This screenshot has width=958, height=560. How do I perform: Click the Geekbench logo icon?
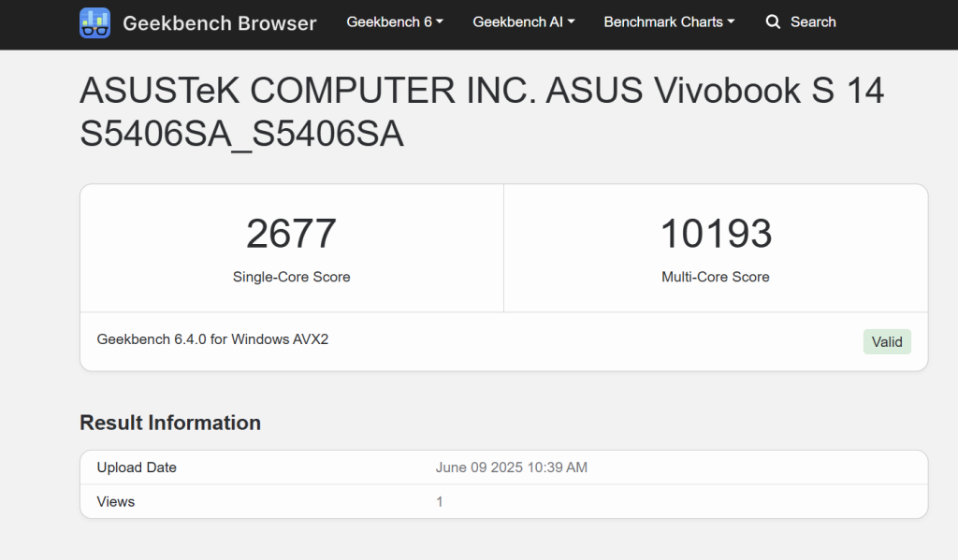pos(94,22)
